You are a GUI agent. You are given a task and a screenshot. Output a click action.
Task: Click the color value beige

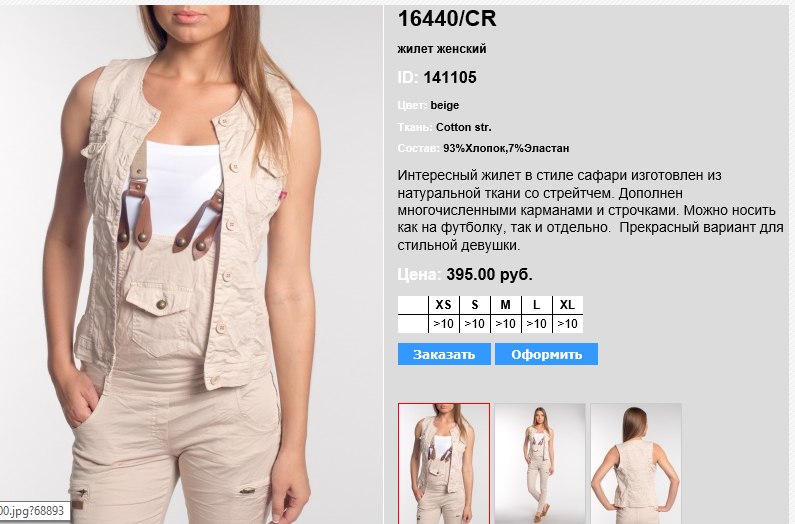tap(445, 105)
